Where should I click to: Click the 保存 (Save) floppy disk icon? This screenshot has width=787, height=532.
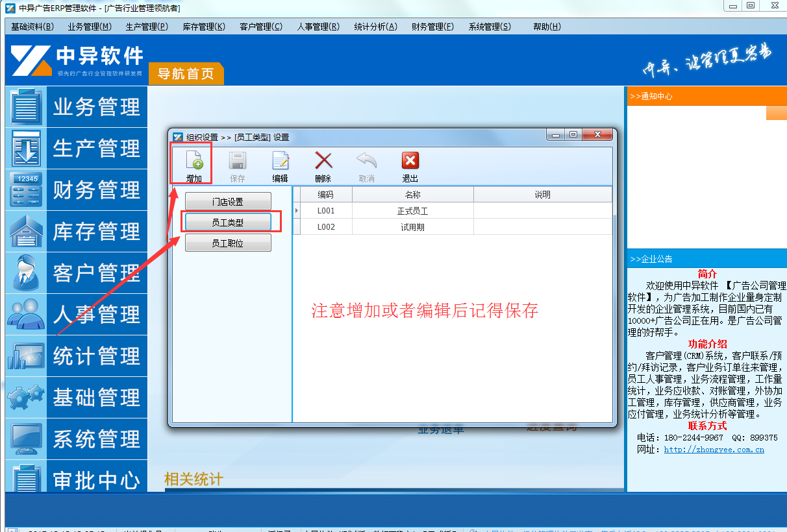point(238,160)
